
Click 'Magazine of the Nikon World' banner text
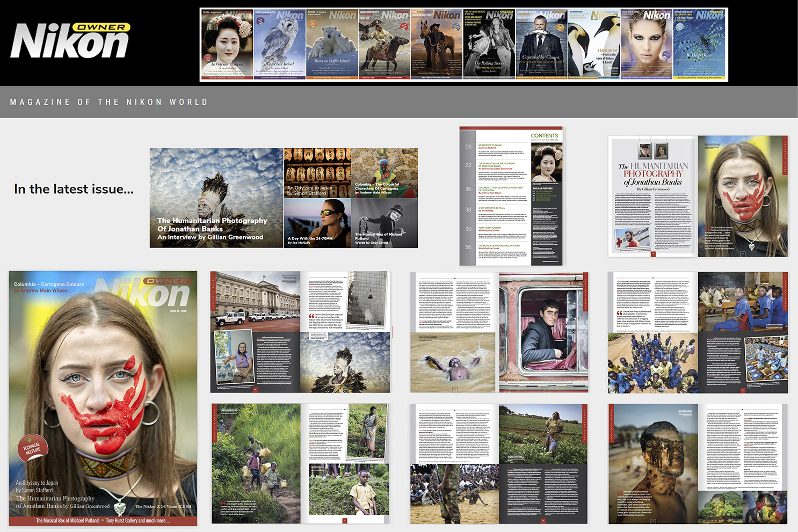[x=109, y=102]
